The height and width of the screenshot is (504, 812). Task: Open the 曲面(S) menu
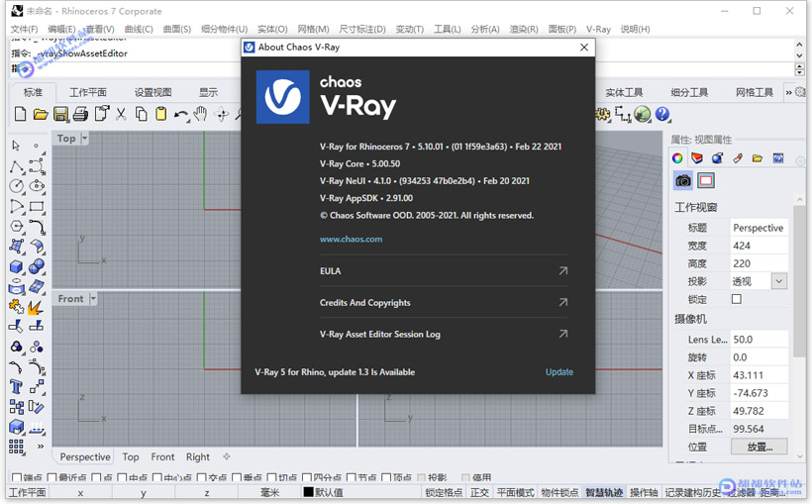[x=177, y=29]
